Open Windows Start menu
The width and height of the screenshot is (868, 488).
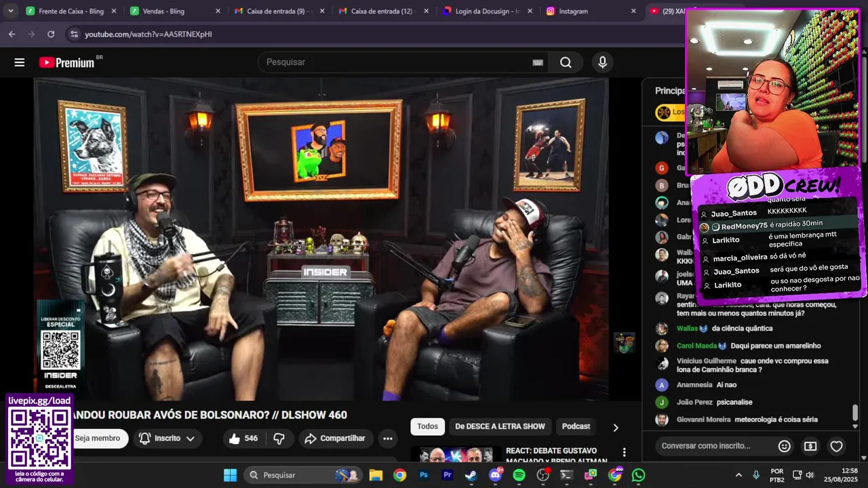230,475
